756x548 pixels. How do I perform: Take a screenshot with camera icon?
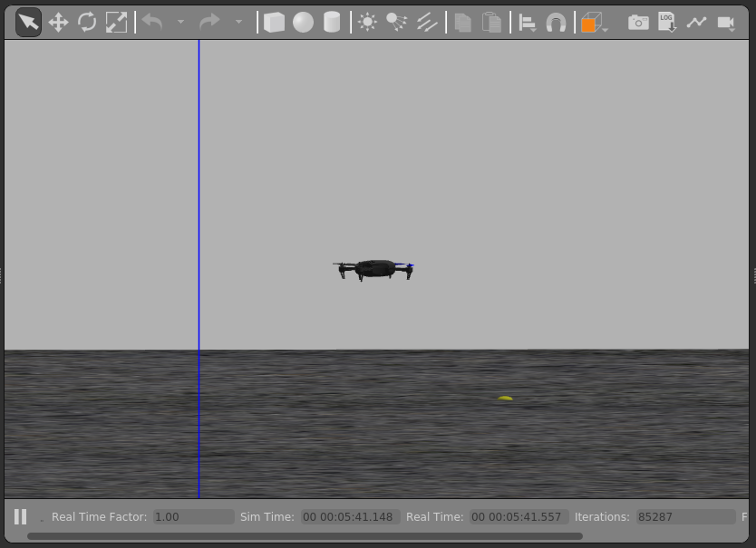click(x=638, y=23)
